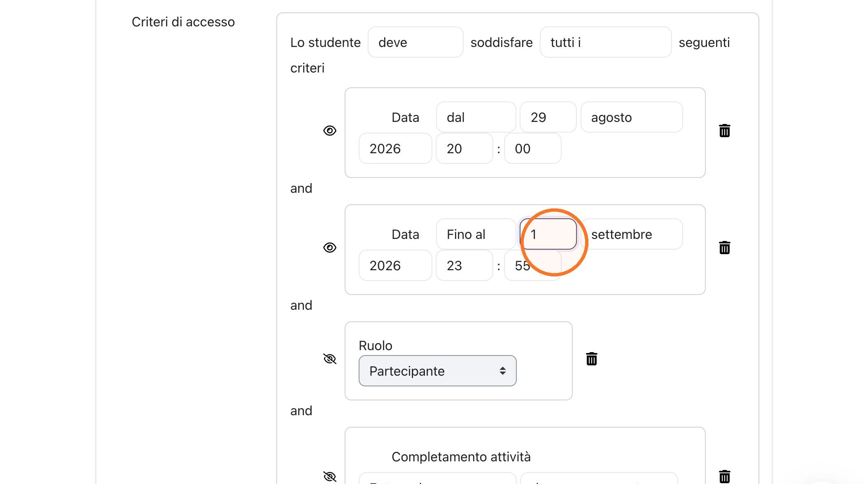Open the 'Fino al' direction dropdown
The height and width of the screenshot is (484, 868).
click(476, 234)
